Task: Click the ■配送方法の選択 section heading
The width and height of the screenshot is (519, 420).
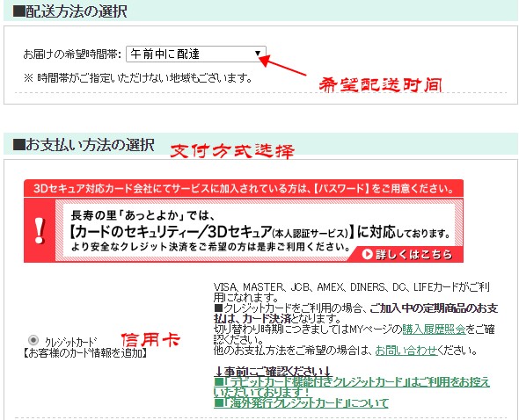Action: [x=69, y=11]
